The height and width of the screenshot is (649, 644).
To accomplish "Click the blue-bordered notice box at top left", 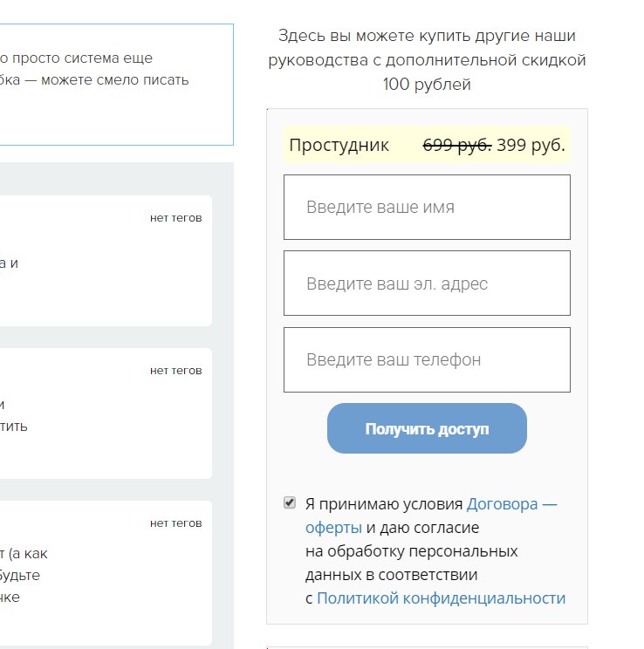I will coord(113,84).
